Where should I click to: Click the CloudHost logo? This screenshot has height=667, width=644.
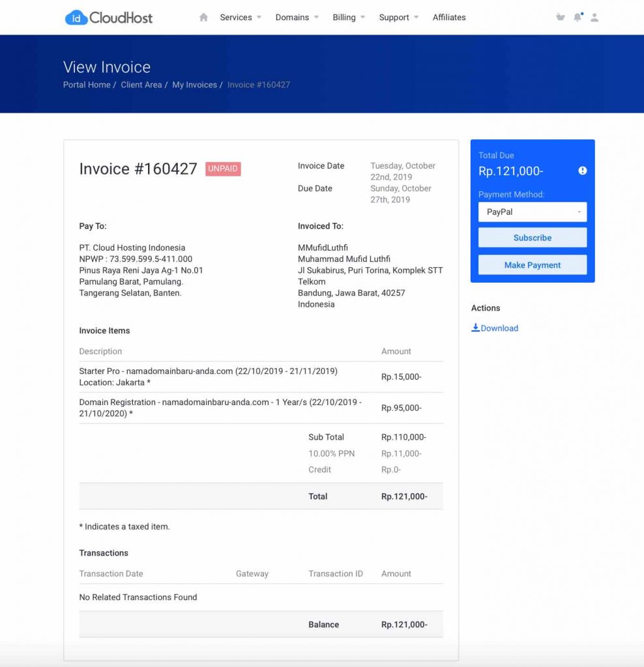[x=108, y=18]
